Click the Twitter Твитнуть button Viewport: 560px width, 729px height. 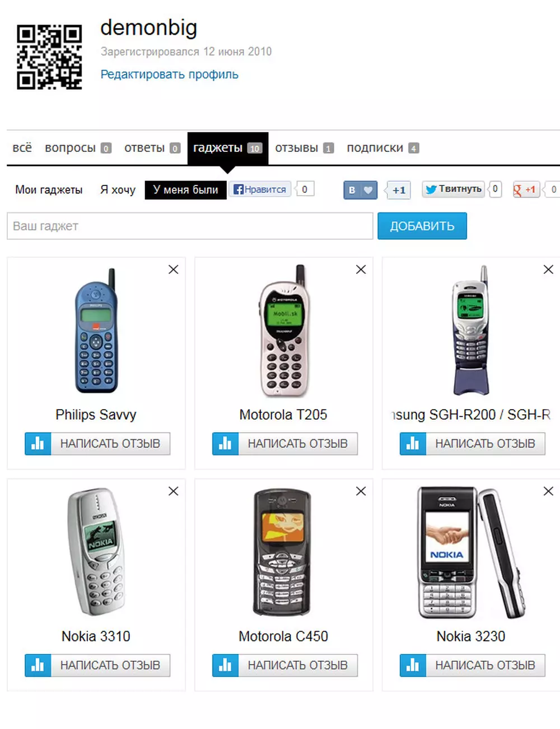click(454, 189)
